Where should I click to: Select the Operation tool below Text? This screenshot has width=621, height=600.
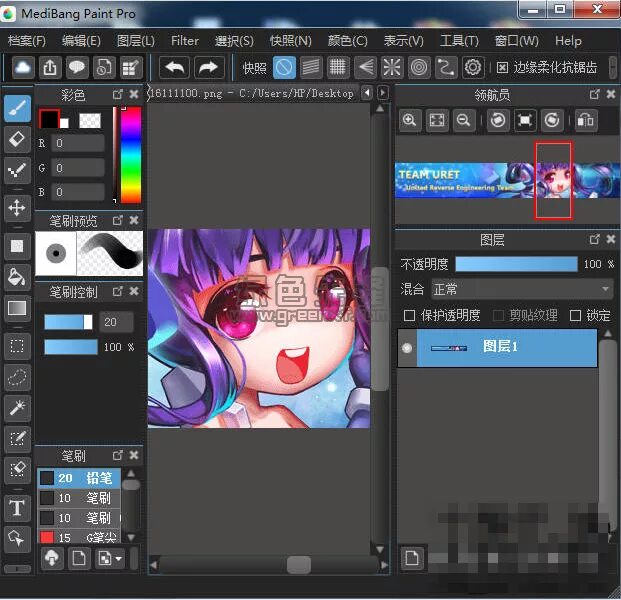[x=17, y=539]
